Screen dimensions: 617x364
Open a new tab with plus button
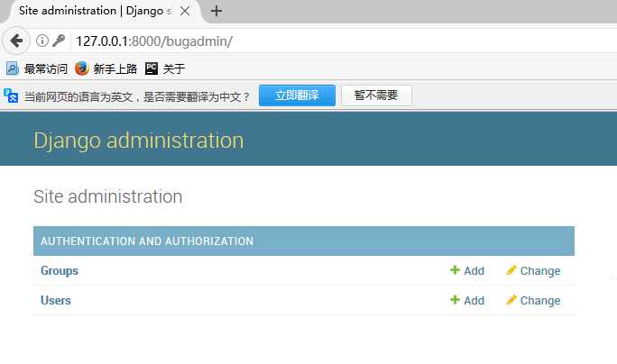point(216,11)
